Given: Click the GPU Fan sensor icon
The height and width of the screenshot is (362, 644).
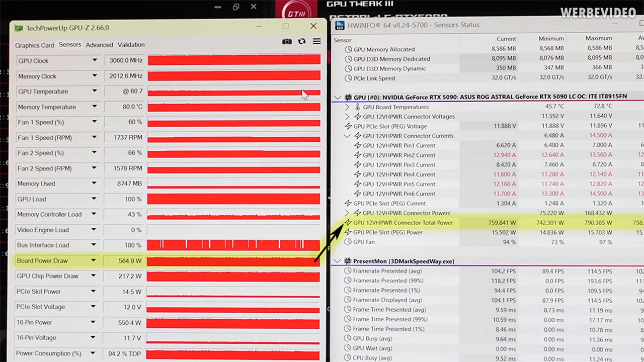Looking at the screenshot, I should (x=348, y=242).
